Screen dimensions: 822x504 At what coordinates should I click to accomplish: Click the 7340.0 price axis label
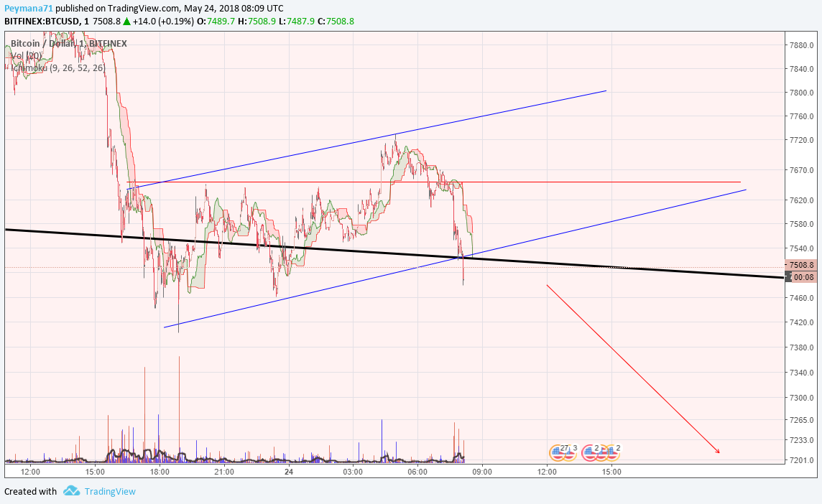(x=802, y=373)
